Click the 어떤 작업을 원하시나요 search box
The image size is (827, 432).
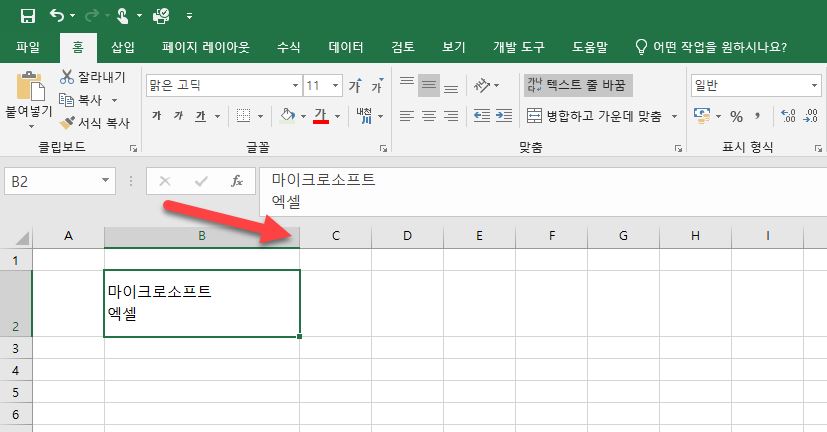pos(710,47)
